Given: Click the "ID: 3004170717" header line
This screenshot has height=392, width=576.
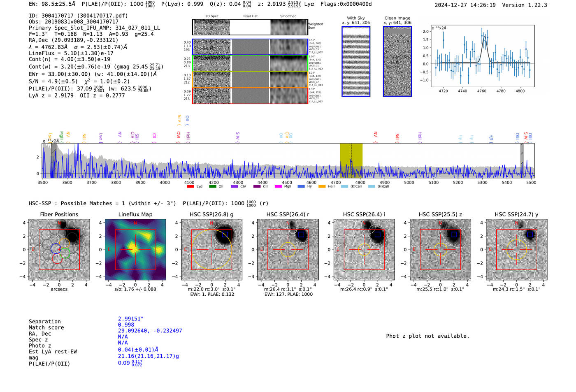Looking at the screenshot, I should click(78, 16).
